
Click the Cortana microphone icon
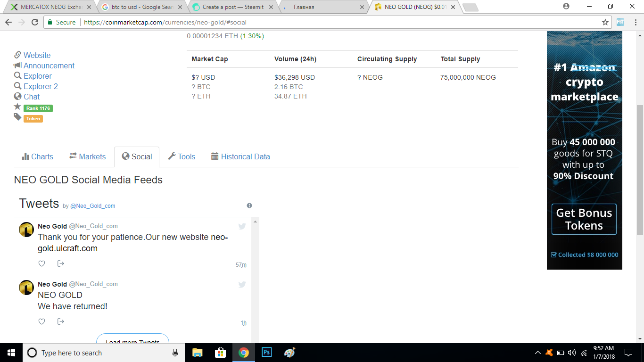(175, 353)
